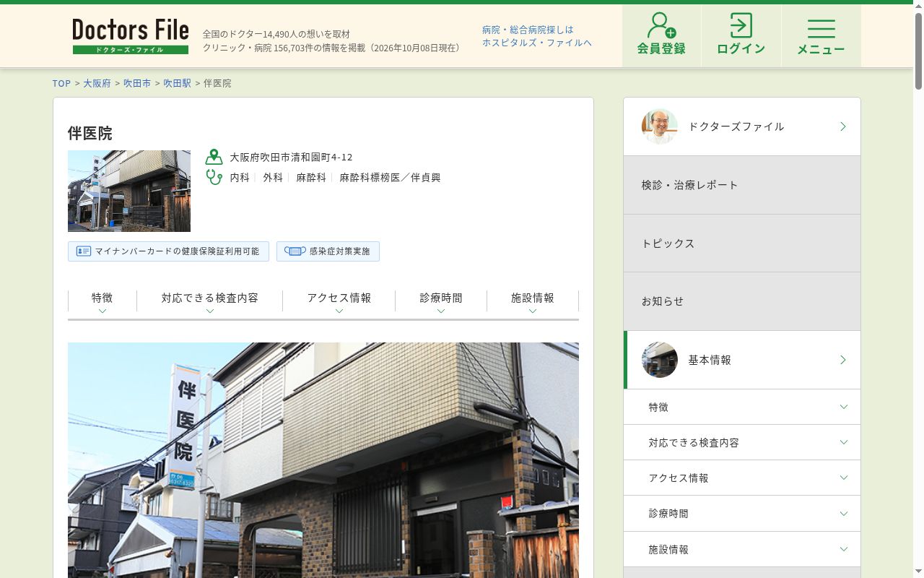This screenshot has height=578, width=924.
Task: Click the 麻酔科 specialty text
Action: pos(311,177)
